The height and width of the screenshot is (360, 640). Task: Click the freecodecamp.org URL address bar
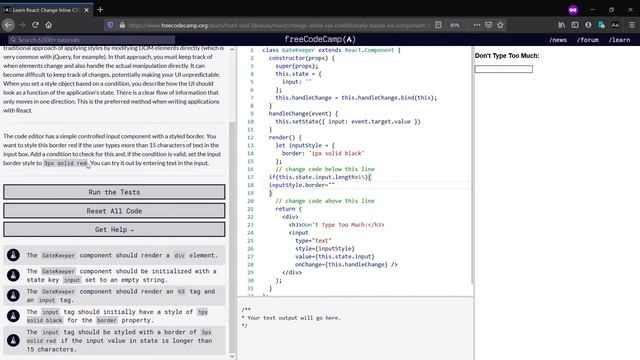pyautogui.click(x=278, y=25)
